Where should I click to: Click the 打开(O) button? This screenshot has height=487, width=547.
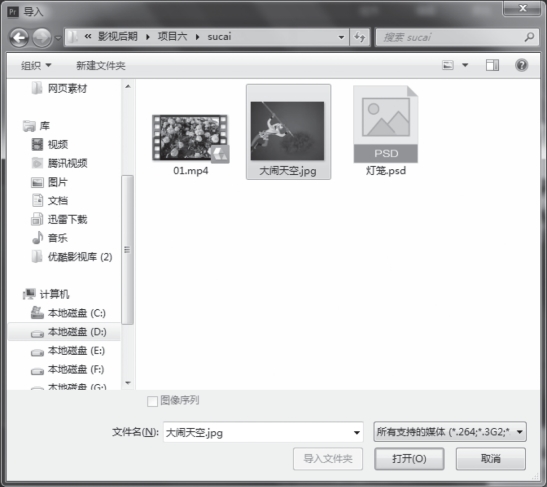tap(409, 458)
